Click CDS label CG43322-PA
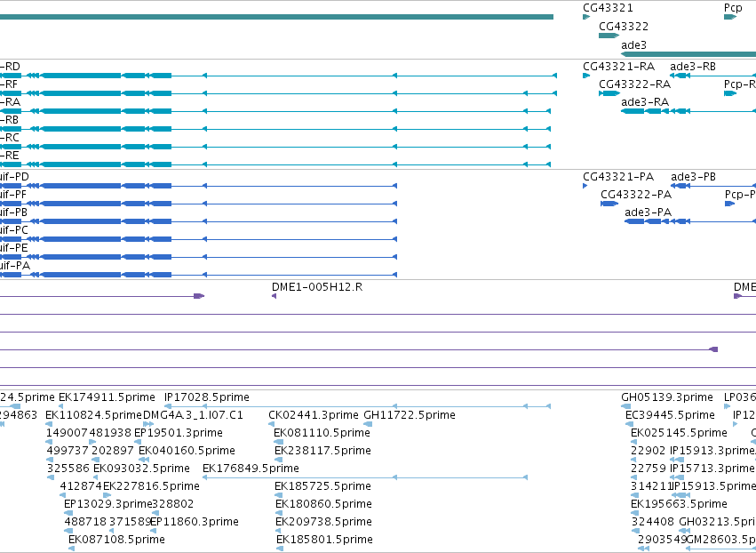This screenshot has width=756, height=553. point(636,195)
